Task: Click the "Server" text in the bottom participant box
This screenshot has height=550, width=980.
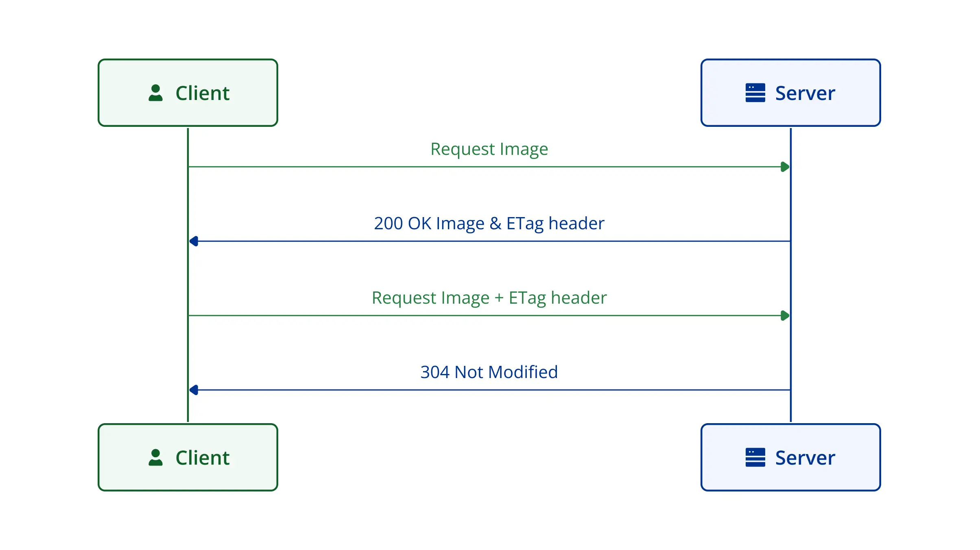Action: point(805,458)
